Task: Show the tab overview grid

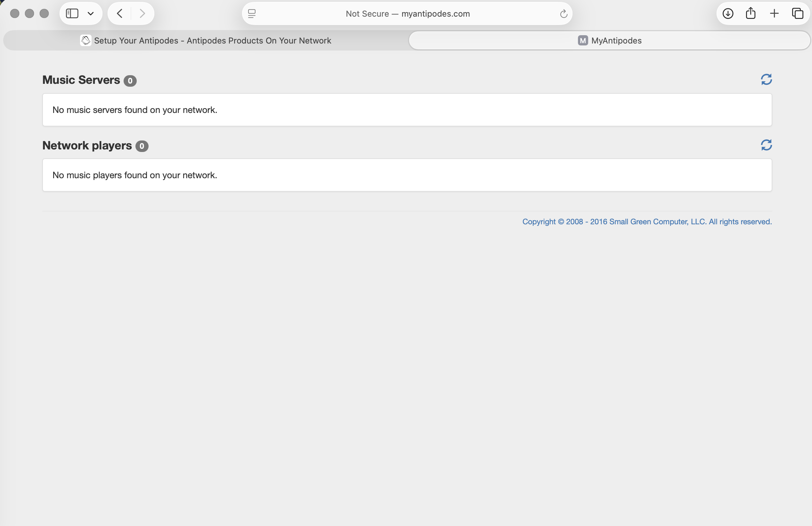Action: tap(797, 14)
